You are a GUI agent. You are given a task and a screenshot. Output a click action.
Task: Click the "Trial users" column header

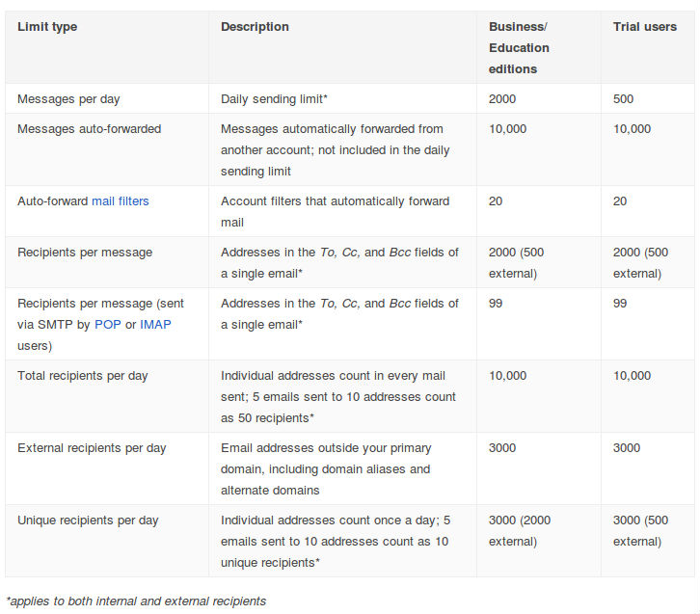(x=645, y=27)
